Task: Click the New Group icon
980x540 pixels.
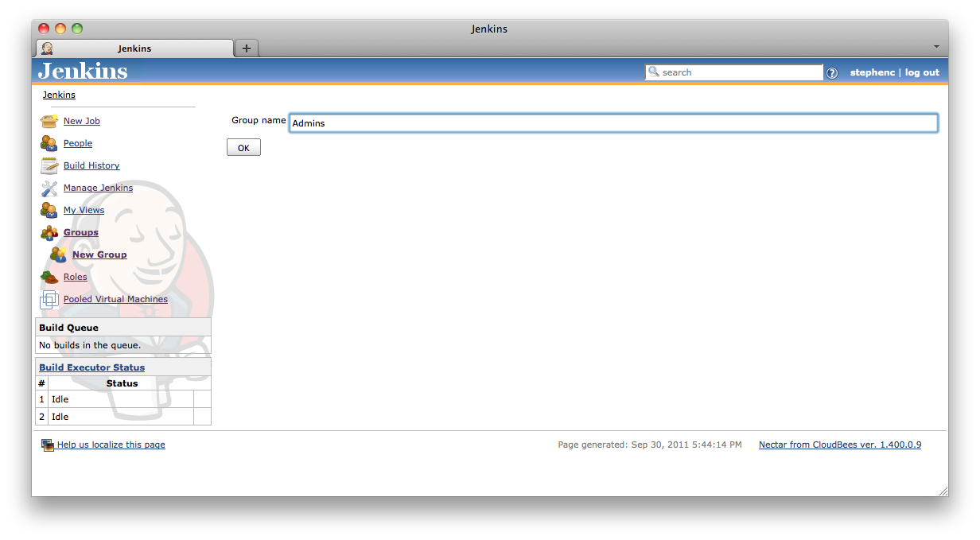Action: pos(58,254)
